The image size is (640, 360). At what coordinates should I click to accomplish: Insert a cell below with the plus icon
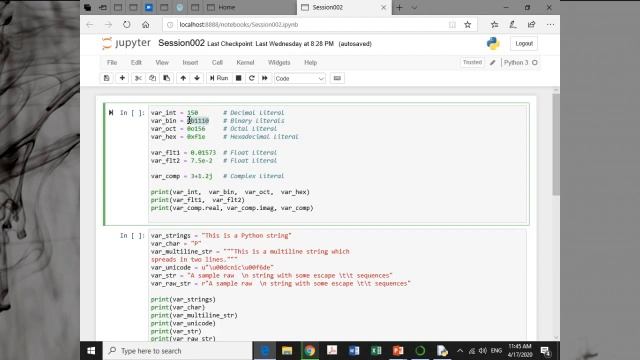click(122, 78)
